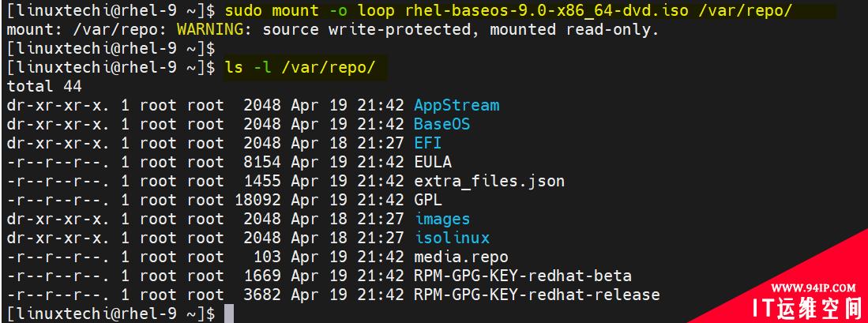Click 'mounted read-only.' message text
868x323 pixels.
(575, 30)
